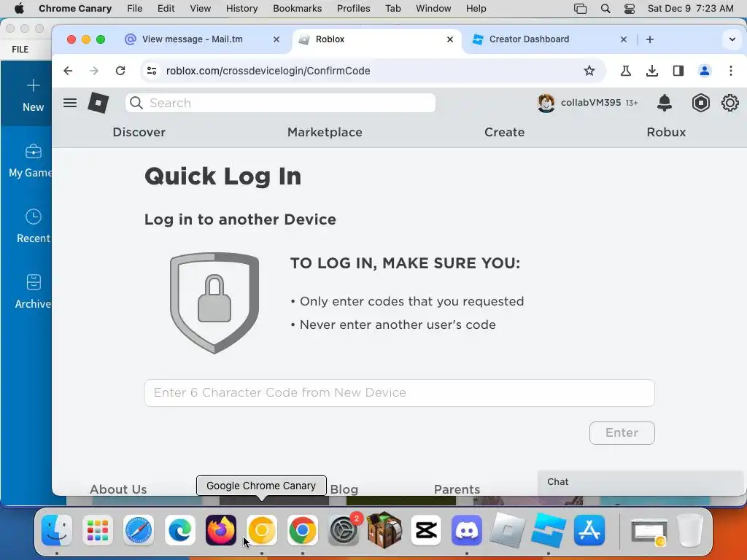Click New in the background window sidebar
Image resolution: width=747 pixels, height=560 pixels.
pyautogui.click(x=33, y=96)
